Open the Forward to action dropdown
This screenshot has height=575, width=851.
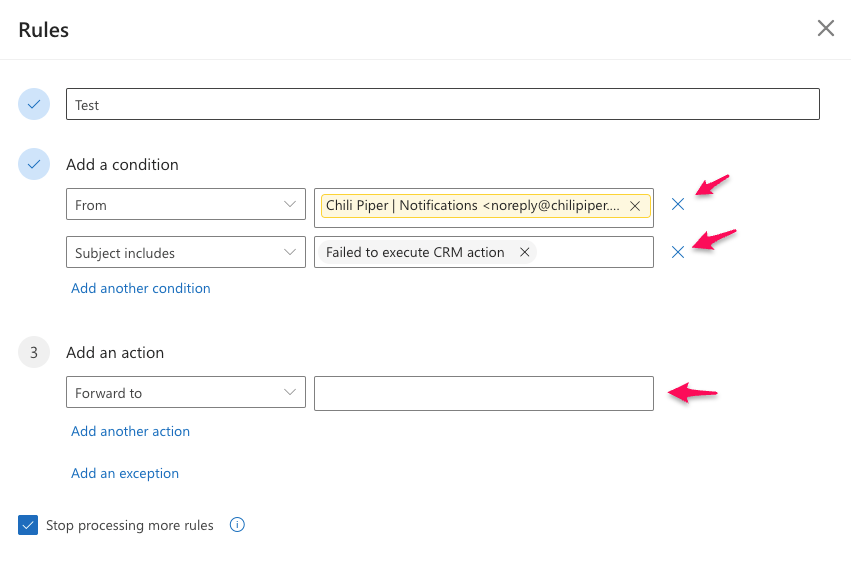[x=186, y=392]
